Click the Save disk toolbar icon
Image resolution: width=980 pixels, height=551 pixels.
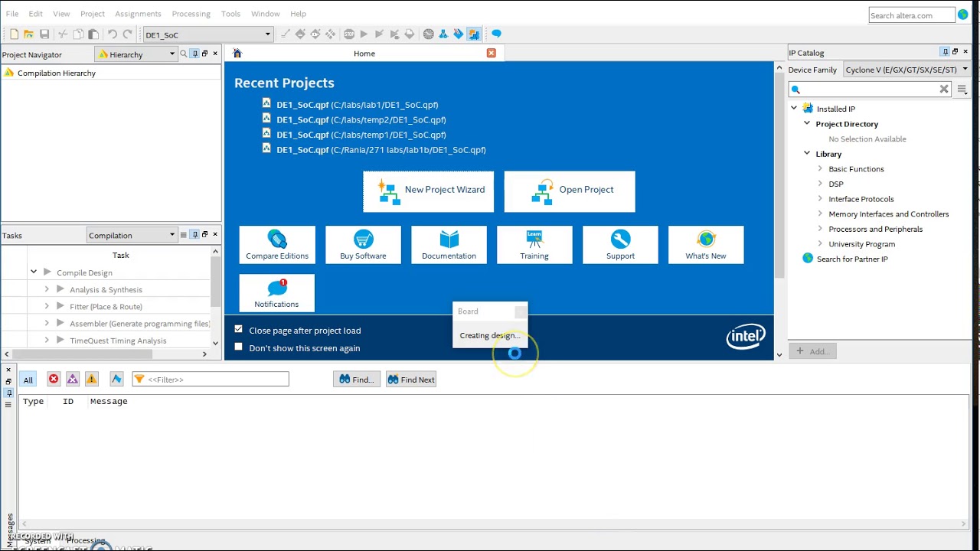pyautogui.click(x=44, y=34)
